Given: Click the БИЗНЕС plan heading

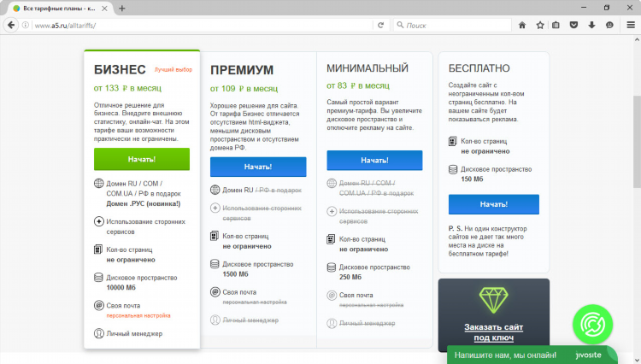Looking at the screenshot, I should [x=120, y=69].
